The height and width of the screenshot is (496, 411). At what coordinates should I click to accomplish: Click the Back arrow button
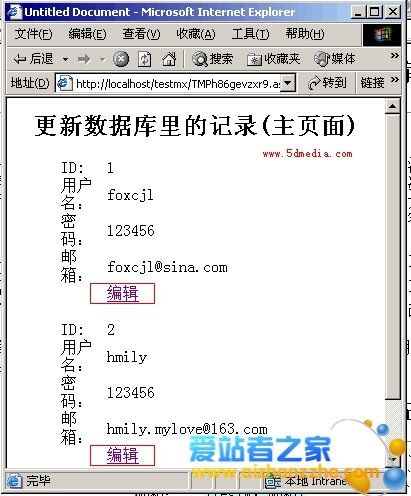click(33, 59)
